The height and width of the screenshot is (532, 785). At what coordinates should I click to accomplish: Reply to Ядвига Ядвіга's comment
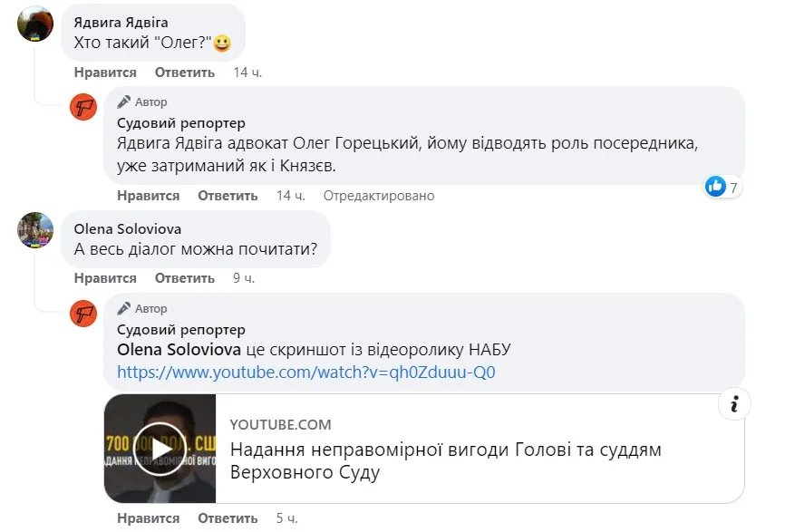tap(185, 73)
